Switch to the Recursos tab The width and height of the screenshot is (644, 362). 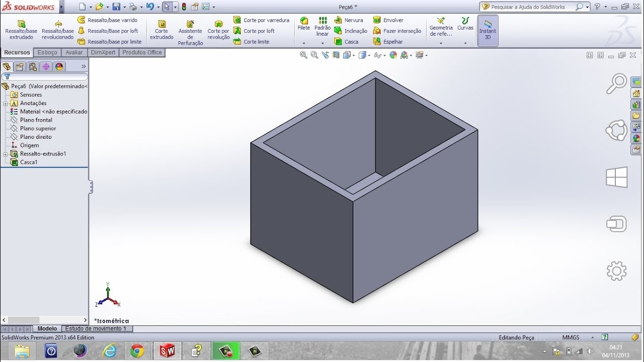click(17, 52)
